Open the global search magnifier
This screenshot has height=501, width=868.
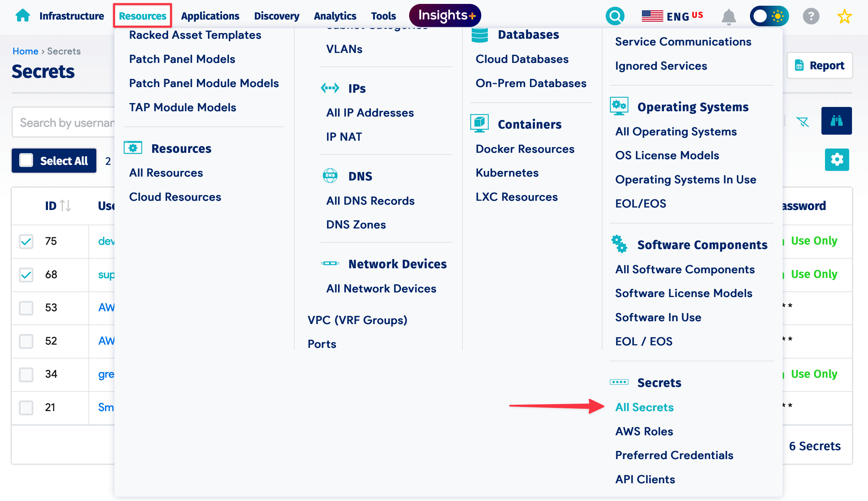[x=615, y=16]
